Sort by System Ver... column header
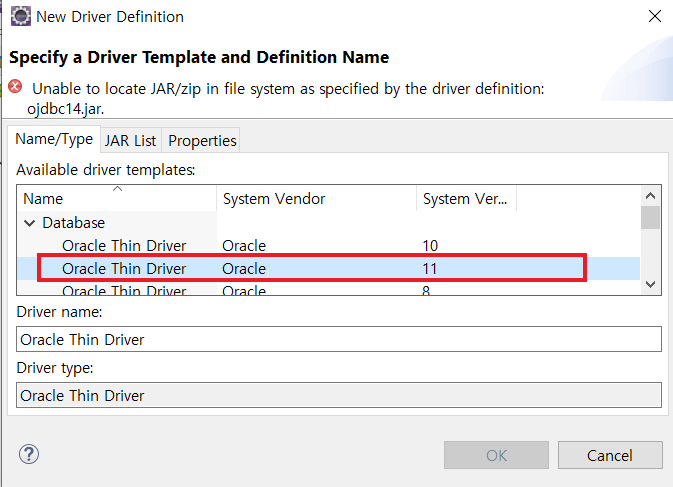 click(466, 199)
